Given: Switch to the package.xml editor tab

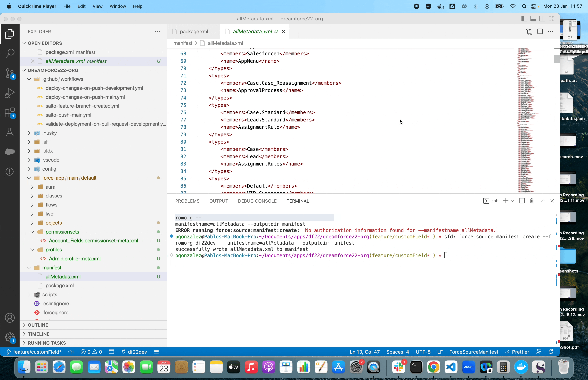Looking at the screenshot, I should pyautogui.click(x=194, y=32).
